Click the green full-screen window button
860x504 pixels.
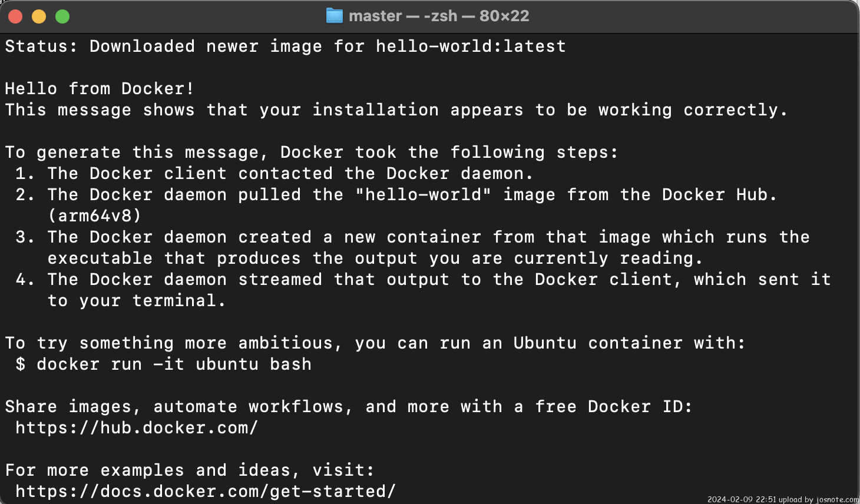click(62, 16)
